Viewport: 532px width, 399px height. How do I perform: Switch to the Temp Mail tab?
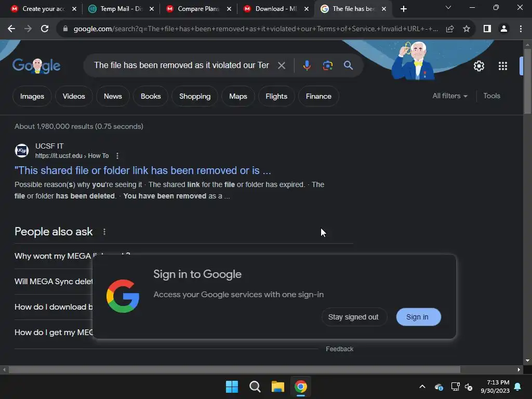point(121,9)
